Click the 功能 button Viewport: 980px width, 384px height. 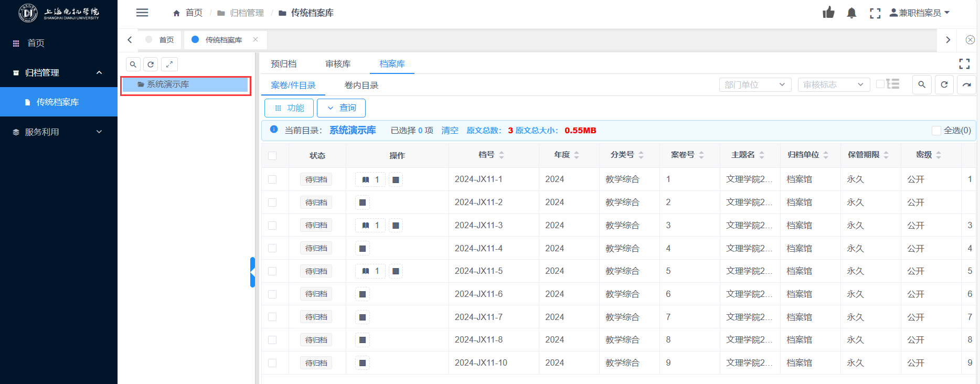click(289, 108)
